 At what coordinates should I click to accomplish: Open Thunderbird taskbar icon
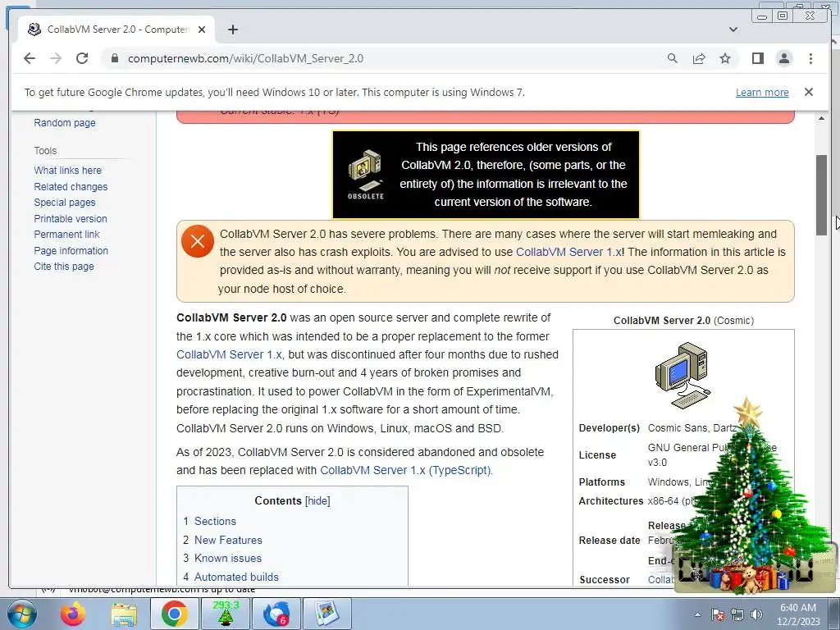tap(276, 614)
